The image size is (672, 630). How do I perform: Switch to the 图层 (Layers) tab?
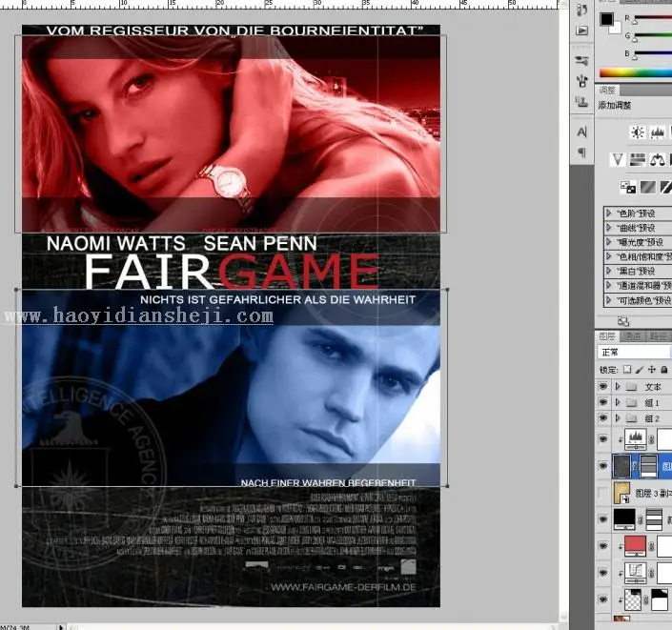click(607, 336)
